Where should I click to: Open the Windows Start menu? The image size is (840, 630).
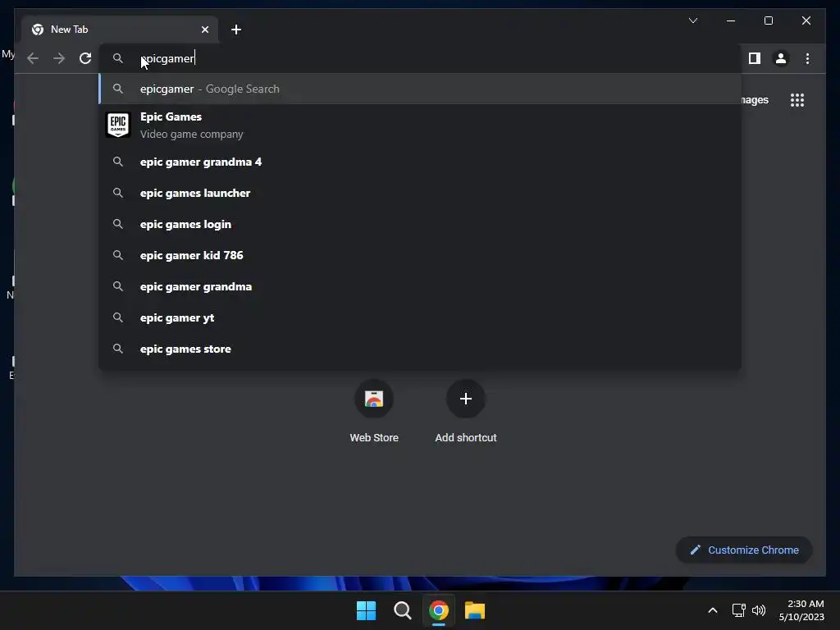click(367, 610)
